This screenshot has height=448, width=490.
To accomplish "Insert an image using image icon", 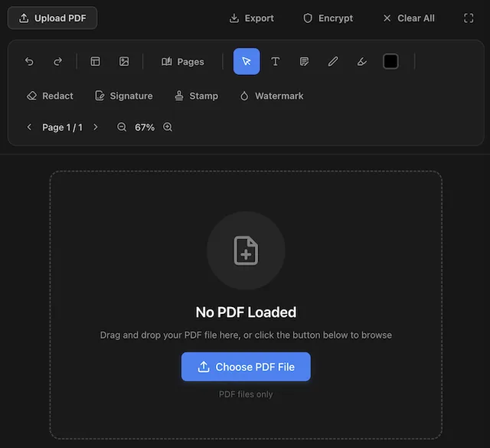I will click(x=124, y=61).
